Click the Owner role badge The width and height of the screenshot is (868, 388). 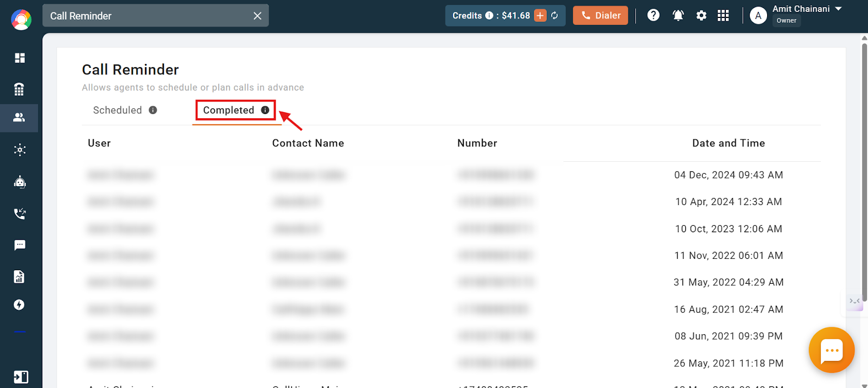[787, 21]
